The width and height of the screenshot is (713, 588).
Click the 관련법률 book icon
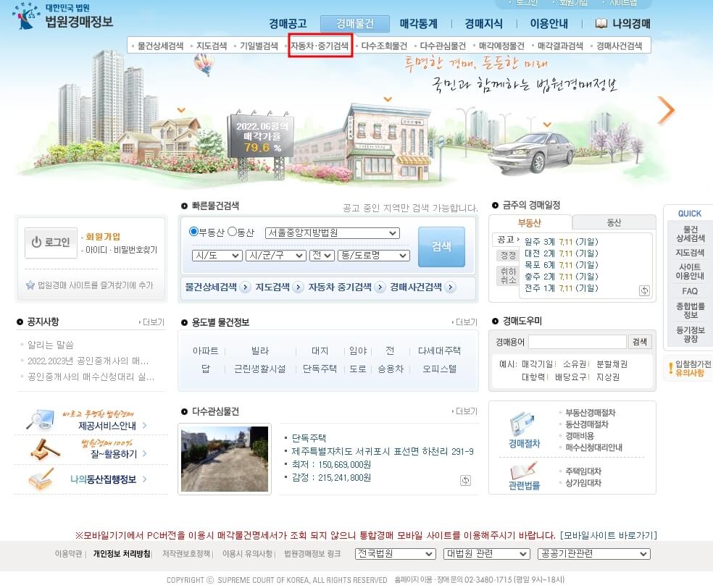tap(523, 470)
